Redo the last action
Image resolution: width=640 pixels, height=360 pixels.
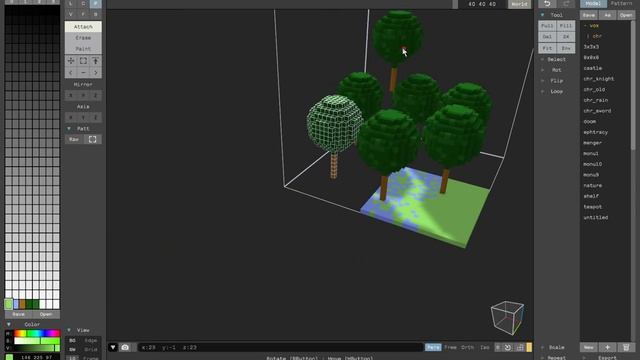(x=566, y=4)
